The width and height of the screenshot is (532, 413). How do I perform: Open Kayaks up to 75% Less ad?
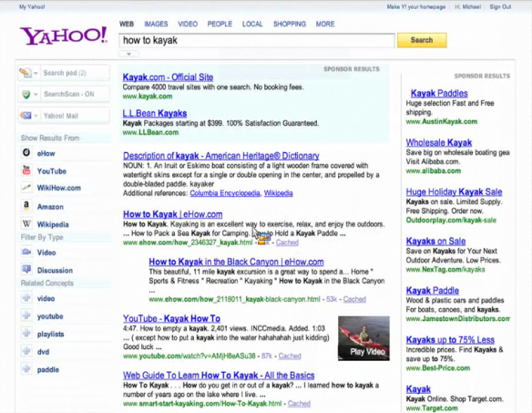point(450,340)
